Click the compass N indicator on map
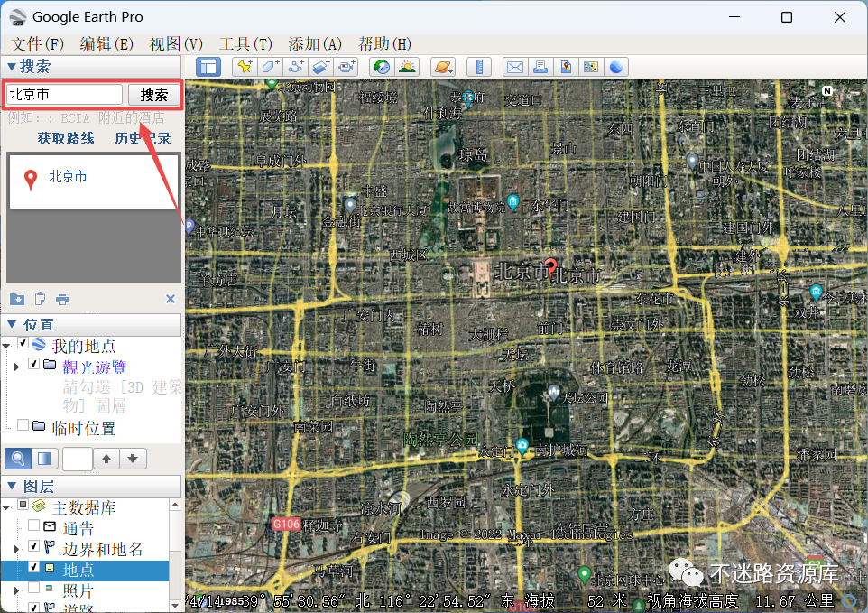The height and width of the screenshot is (613, 868). pyautogui.click(x=827, y=91)
